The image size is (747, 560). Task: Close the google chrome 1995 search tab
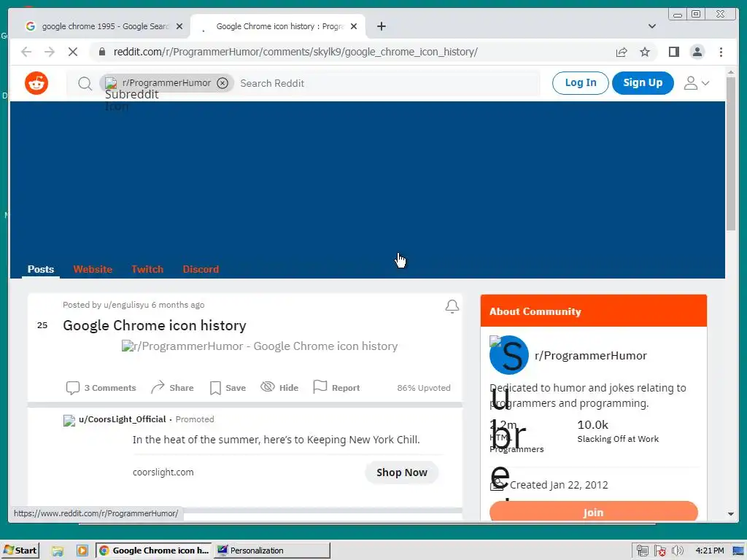pos(179,26)
